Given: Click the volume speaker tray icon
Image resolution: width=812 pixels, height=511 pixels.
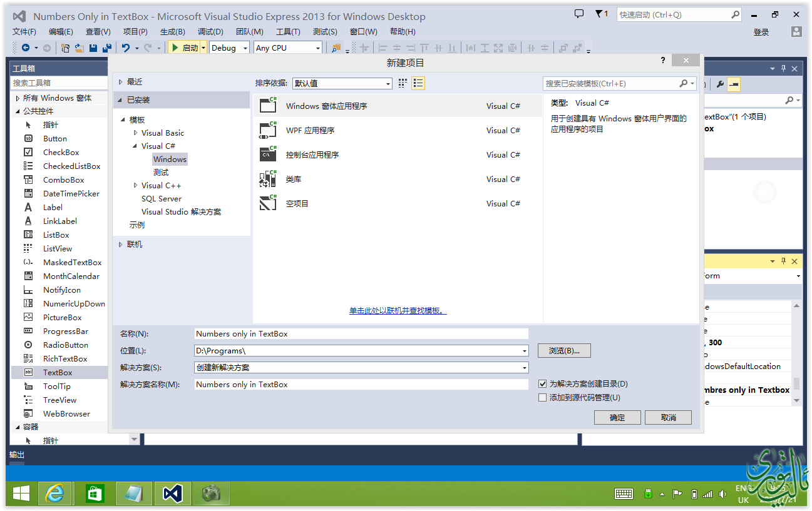Looking at the screenshot, I should click(x=723, y=494).
